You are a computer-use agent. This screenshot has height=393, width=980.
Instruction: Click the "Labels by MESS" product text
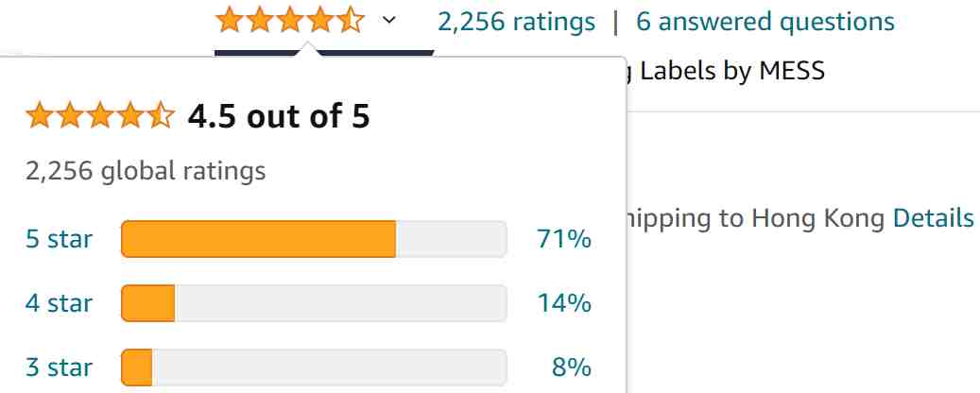pyautogui.click(x=731, y=70)
